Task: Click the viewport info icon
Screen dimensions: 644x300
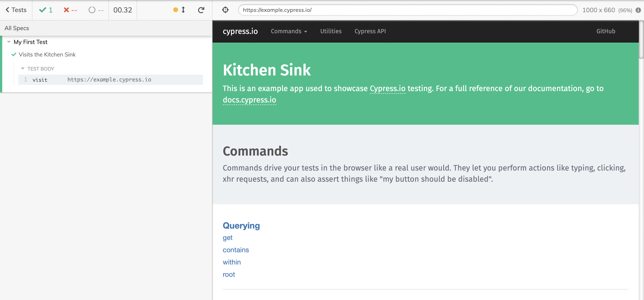Action: [638, 10]
